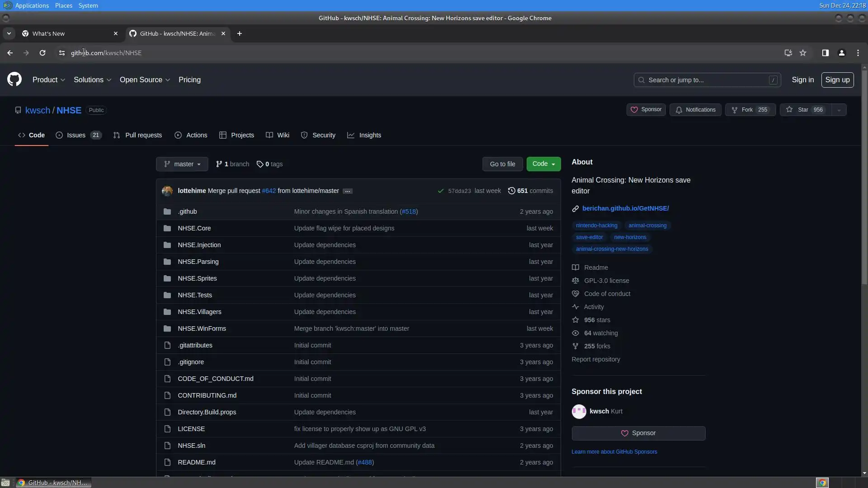The image size is (868, 488).
Task: Click the Go to file button
Action: click(502, 164)
